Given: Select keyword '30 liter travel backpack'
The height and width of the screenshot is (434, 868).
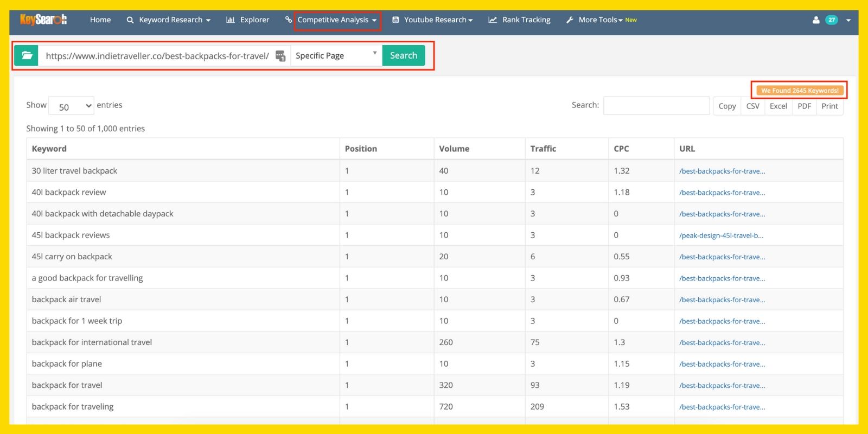Looking at the screenshot, I should click(x=74, y=171).
